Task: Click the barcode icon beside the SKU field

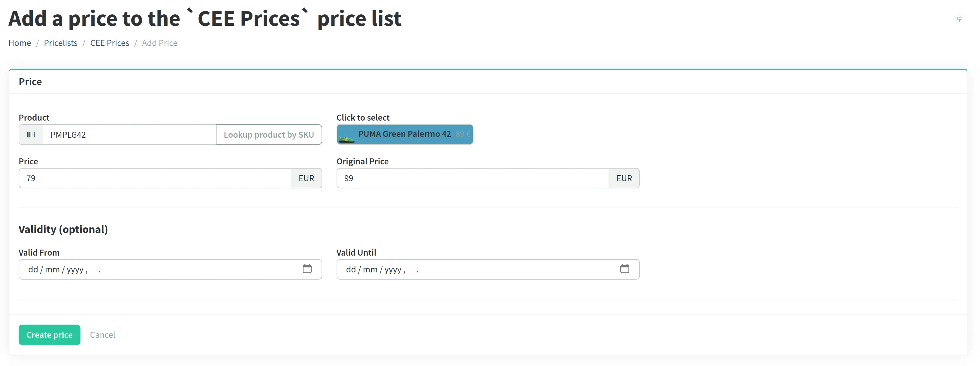Action: [x=31, y=134]
